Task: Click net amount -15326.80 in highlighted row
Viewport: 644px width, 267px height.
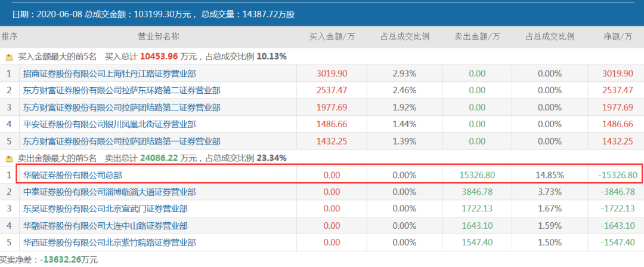Action: 617,176
